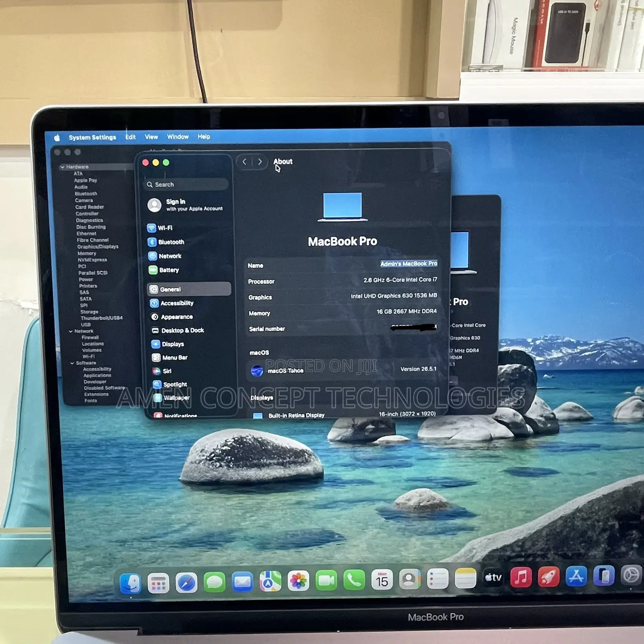Select Ethernet in System Information tree
The width and height of the screenshot is (644, 644).
87,233
